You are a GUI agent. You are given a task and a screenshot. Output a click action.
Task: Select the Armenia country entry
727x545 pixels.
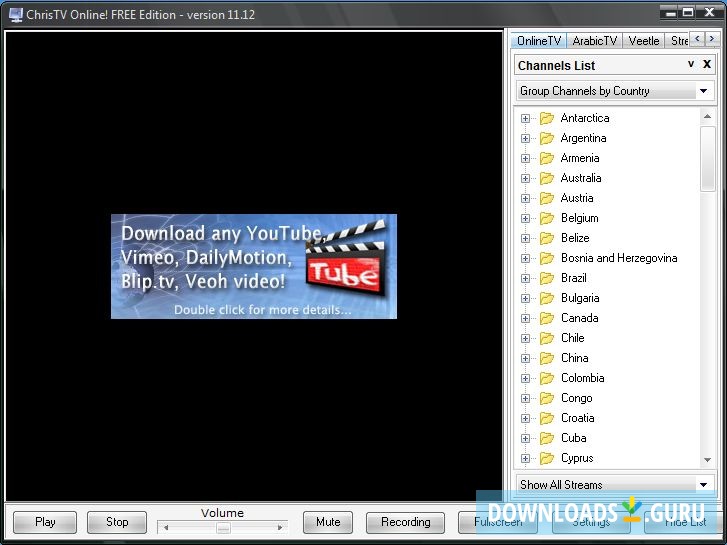(x=580, y=158)
